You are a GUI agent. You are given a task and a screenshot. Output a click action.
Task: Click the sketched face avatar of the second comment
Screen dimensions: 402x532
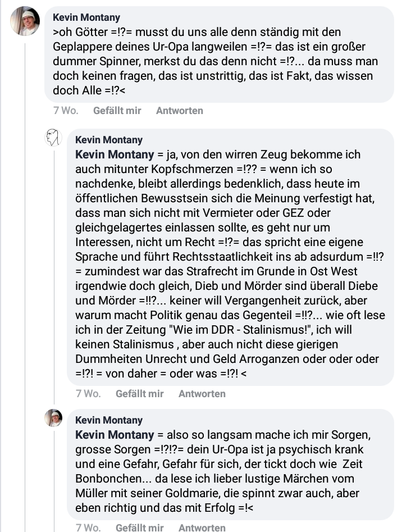point(53,138)
